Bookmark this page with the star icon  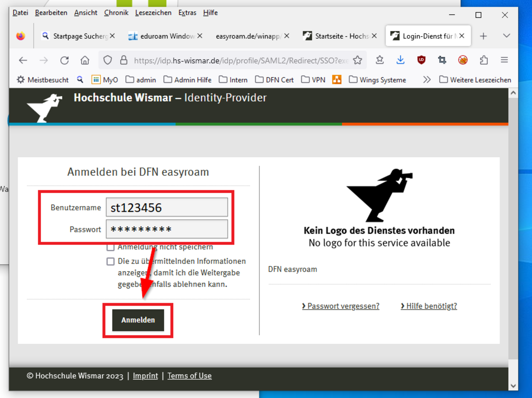(x=357, y=60)
